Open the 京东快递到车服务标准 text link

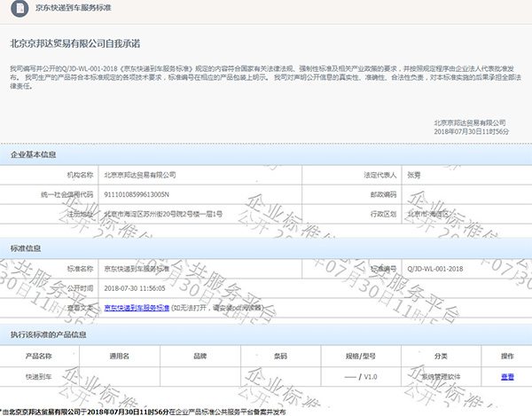137,307
